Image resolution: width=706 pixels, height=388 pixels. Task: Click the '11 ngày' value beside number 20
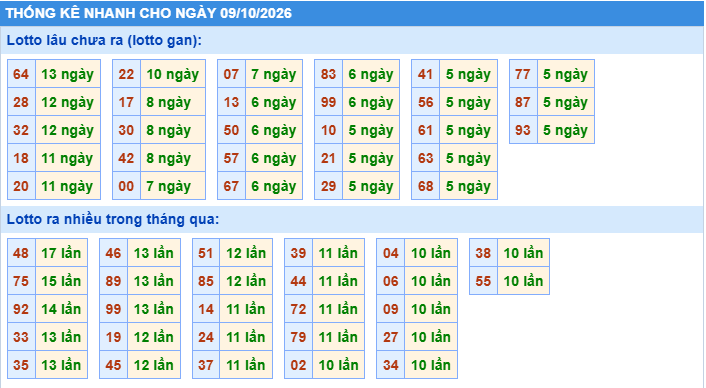68,185
